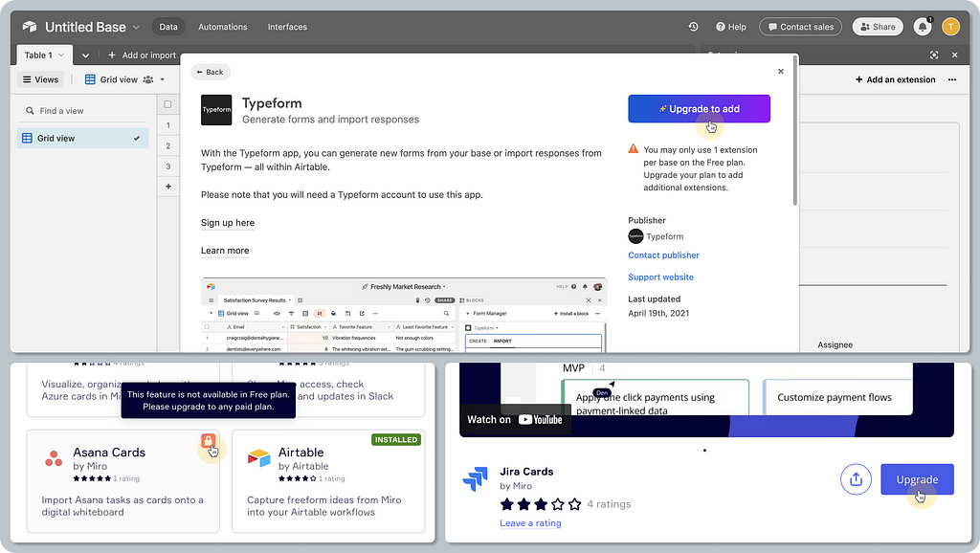The image size is (980, 553).
Task: Expand the Grid view options caret
Action: [163, 79]
